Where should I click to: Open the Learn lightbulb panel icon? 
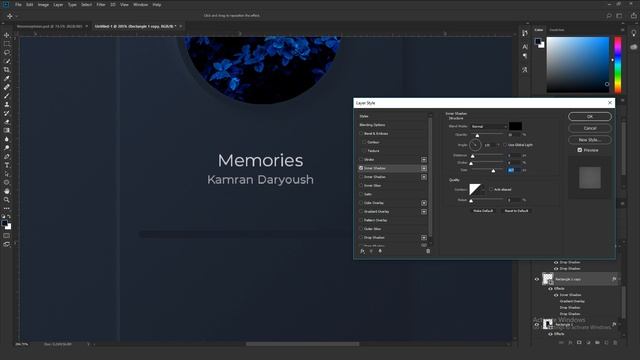click(x=634, y=33)
